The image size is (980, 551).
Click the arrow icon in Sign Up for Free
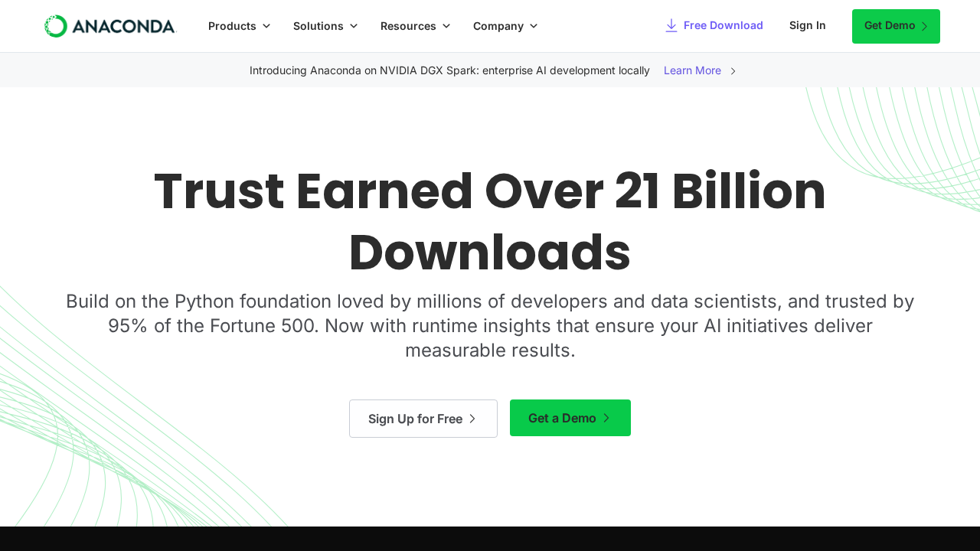click(x=473, y=419)
